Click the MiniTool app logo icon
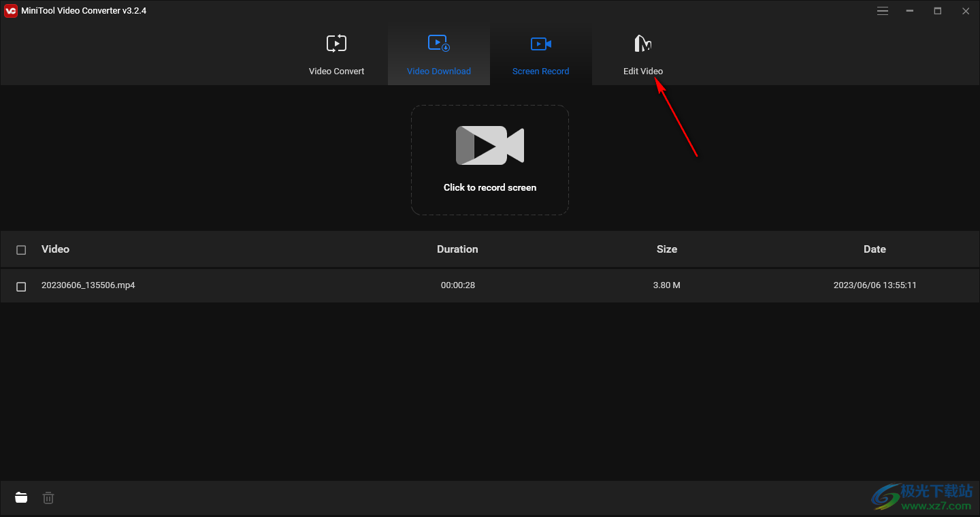The height and width of the screenshot is (517, 980). 10,11
